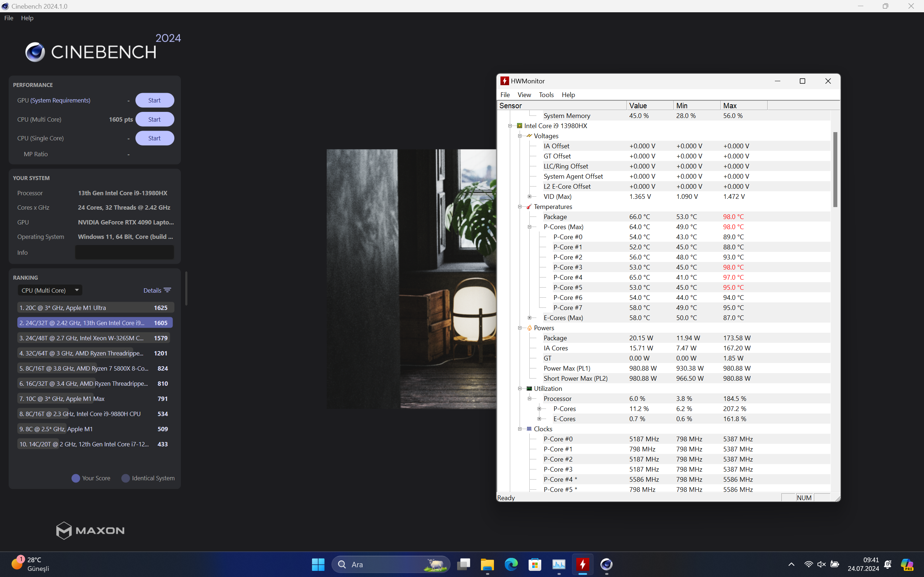924x577 pixels.
Task: Expand the E-Cores utilization node
Action: coord(539,419)
